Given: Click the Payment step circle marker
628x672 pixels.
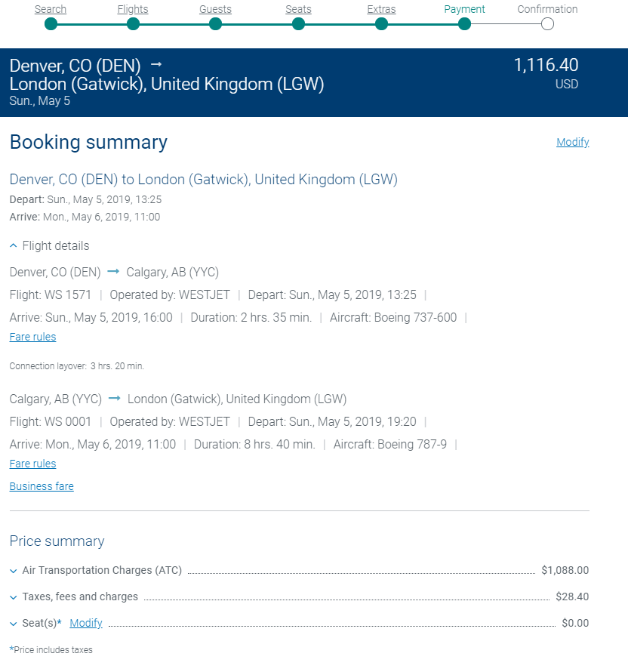Looking at the screenshot, I should (464, 24).
